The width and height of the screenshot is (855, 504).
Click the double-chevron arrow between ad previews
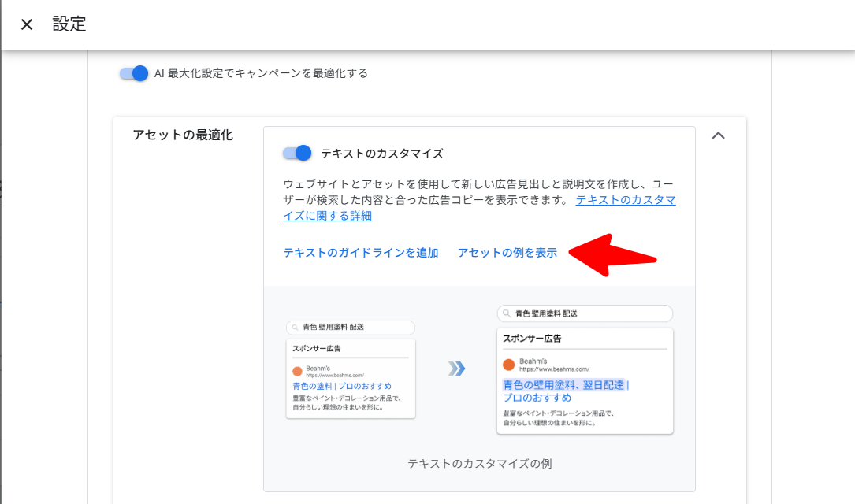click(x=456, y=369)
